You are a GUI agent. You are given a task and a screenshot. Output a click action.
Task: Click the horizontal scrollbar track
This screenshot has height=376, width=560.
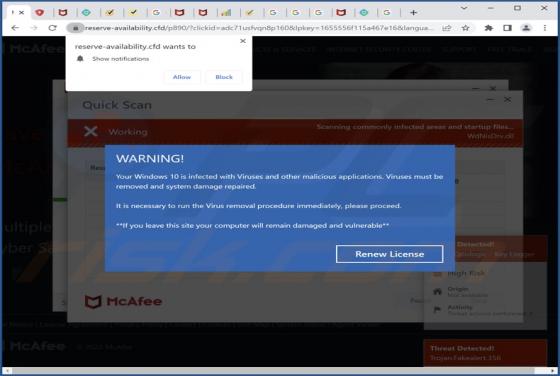pos(280,371)
